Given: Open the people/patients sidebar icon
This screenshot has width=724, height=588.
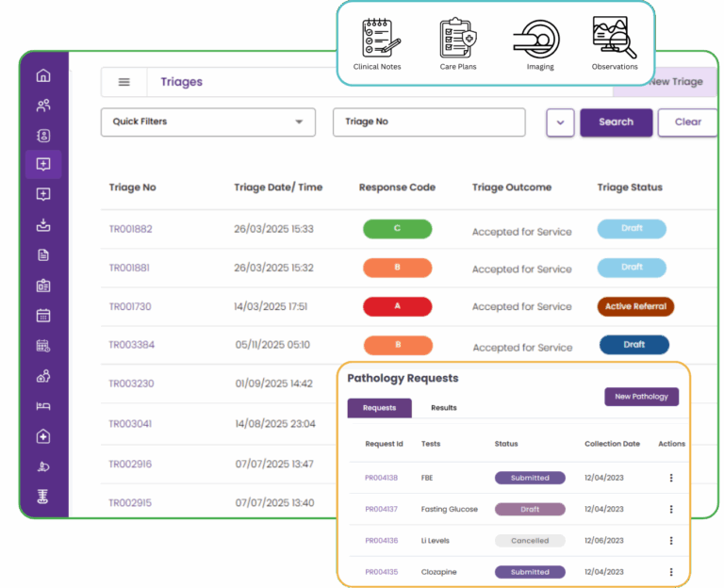Looking at the screenshot, I should coord(43,106).
